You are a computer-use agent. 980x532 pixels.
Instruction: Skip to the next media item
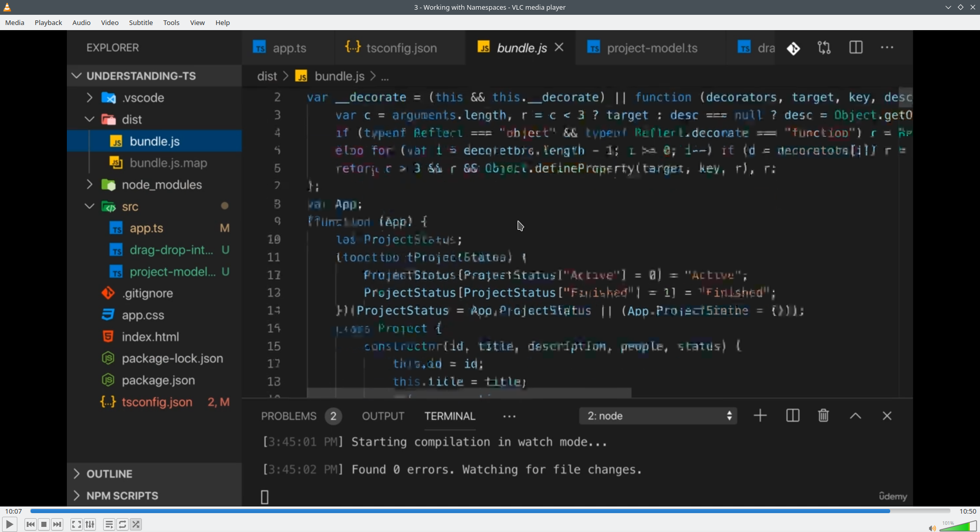pos(58,524)
